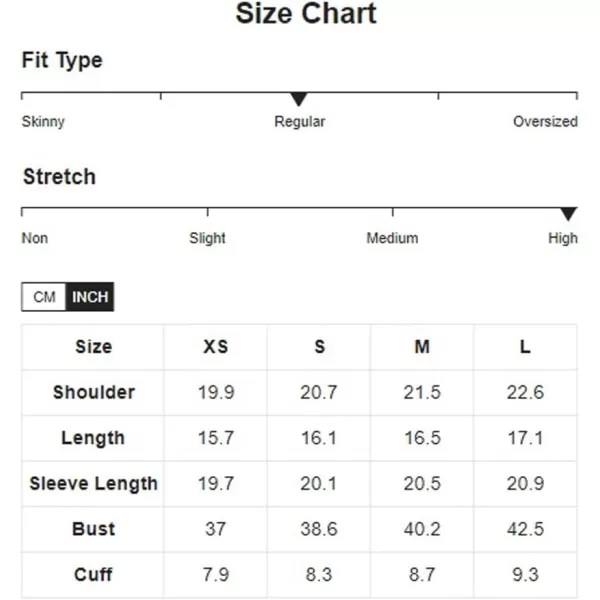Click the High stretch label

[563, 238]
